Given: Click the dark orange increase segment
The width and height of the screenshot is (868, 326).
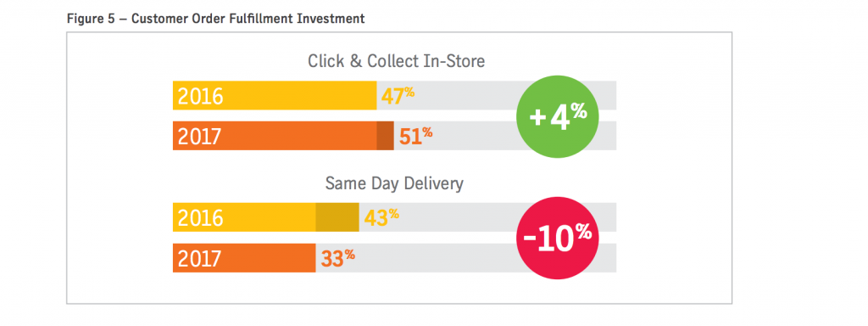Looking at the screenshot, I should pyautogui.click(x=386, y=136).
